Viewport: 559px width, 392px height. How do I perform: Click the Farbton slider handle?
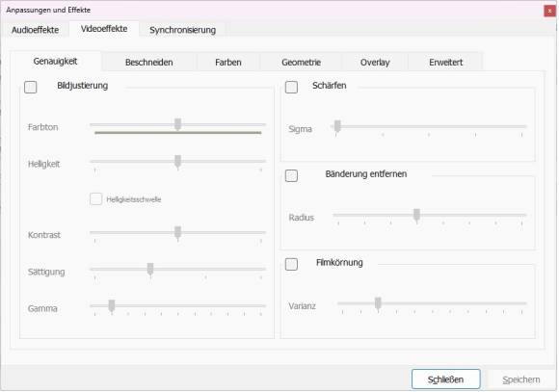pyautogui.click(x=178, y=124)
